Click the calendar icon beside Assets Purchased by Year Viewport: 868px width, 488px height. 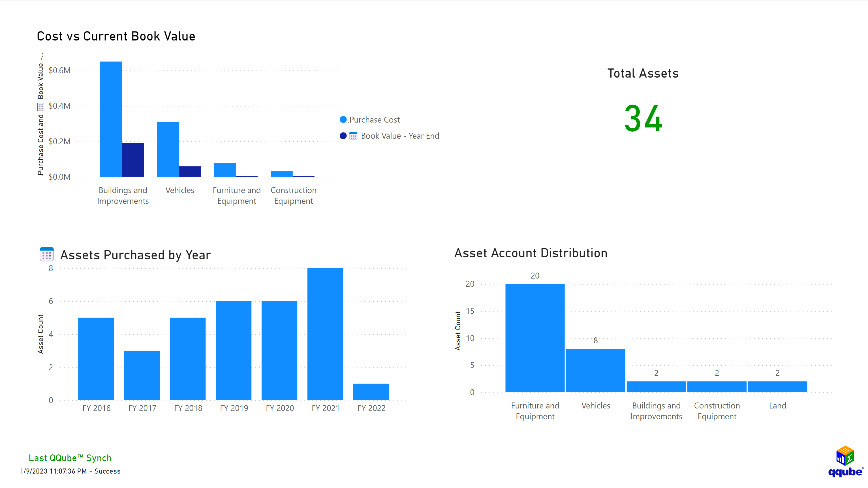click(x=46, y=254)
